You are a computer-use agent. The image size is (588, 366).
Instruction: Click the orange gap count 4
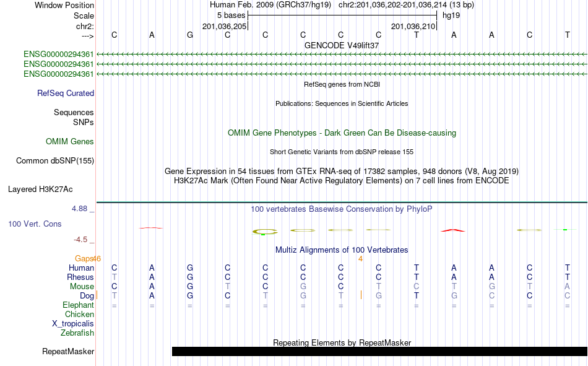(x=360, y=259)
